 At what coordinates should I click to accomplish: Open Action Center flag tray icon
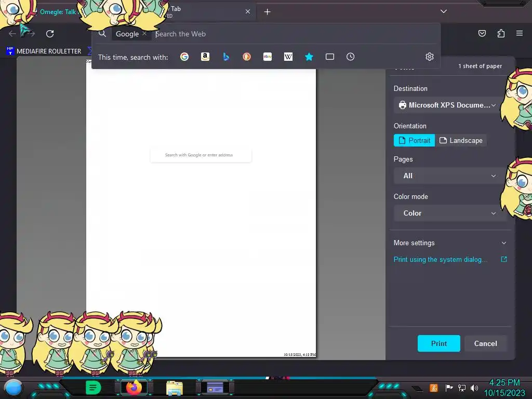449,388
